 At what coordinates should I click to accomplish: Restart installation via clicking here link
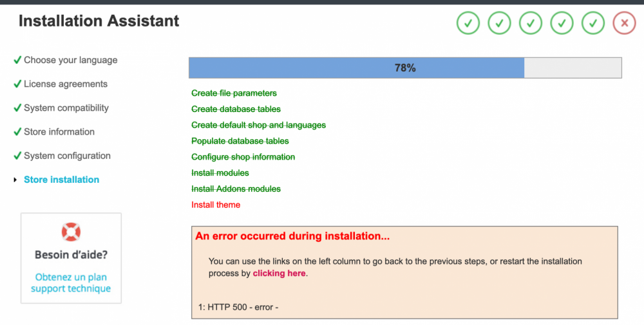click(x=279, y=274)
